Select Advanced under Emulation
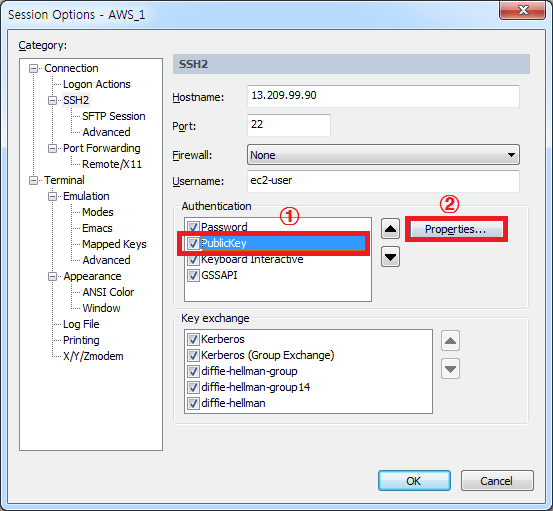The image size is (553, 511). click(107, 260)
